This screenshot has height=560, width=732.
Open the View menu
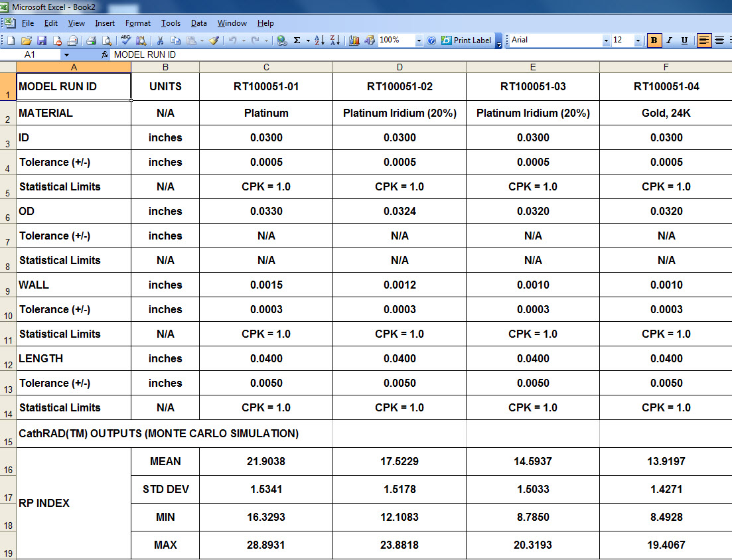click(x=76, y=23)
